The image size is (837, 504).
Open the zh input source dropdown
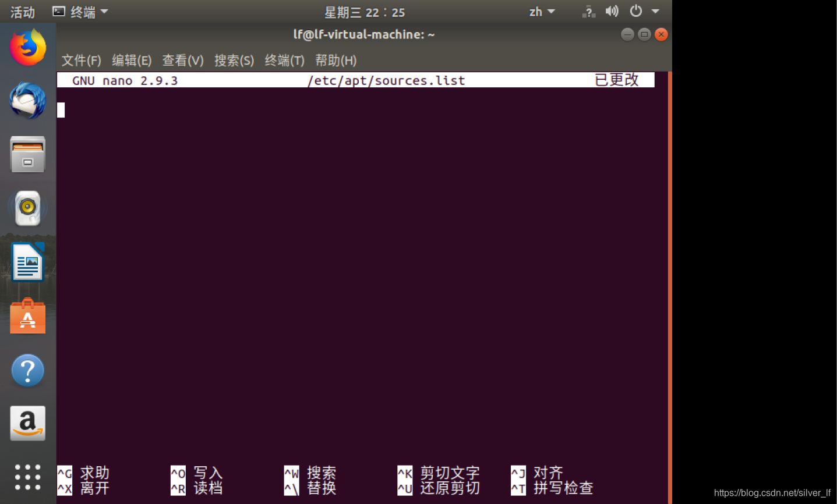tap(542, 12)
